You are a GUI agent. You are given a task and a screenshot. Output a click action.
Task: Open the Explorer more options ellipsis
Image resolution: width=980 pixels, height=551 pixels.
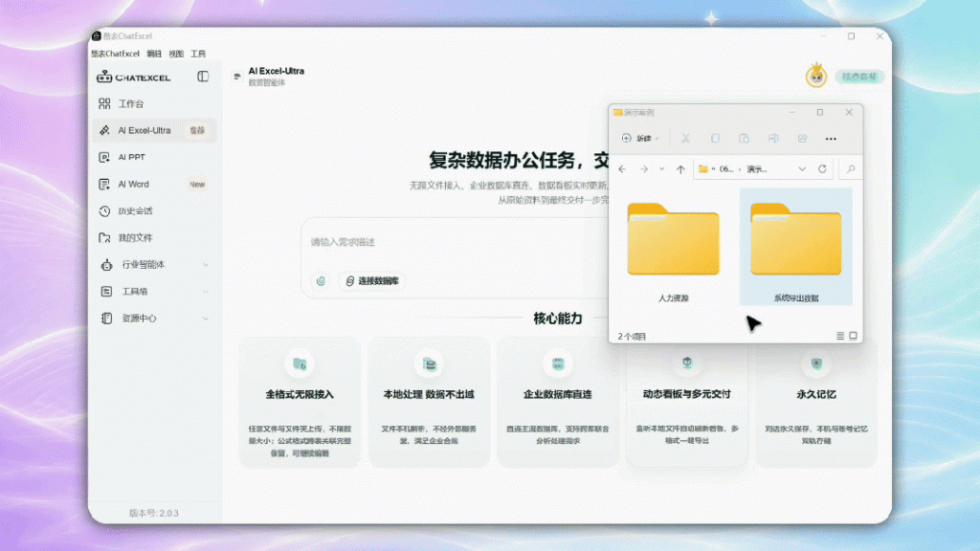click(831, 139)
